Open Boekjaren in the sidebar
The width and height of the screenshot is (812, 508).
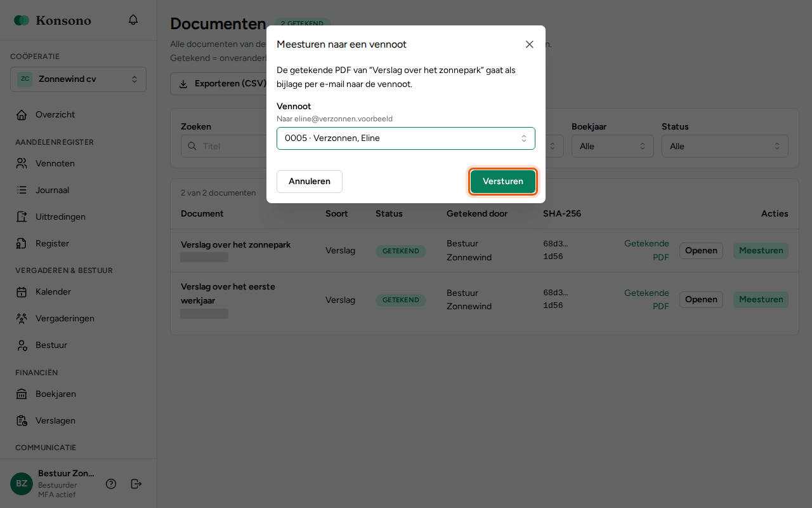pyautogui.click(x=78, y=394)
